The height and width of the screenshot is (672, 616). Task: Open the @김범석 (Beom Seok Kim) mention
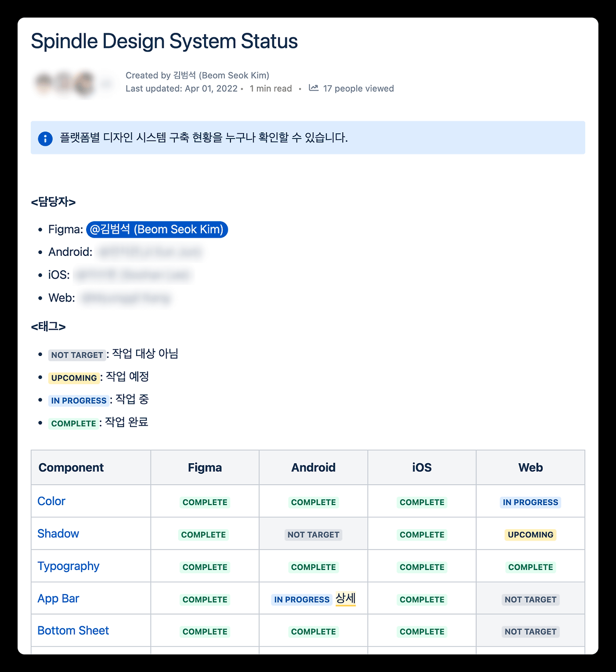[157, 229]
